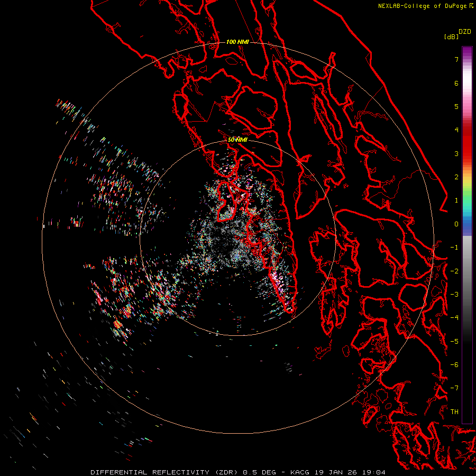
Task: Click the 1 tick on the colorbar
Action: [x=456, y=200]
